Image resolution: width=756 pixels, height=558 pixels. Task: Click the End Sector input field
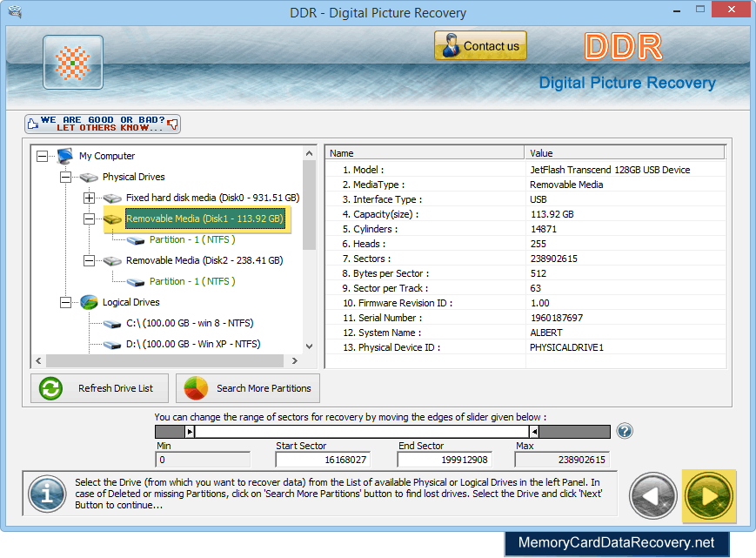click(445, 460)
